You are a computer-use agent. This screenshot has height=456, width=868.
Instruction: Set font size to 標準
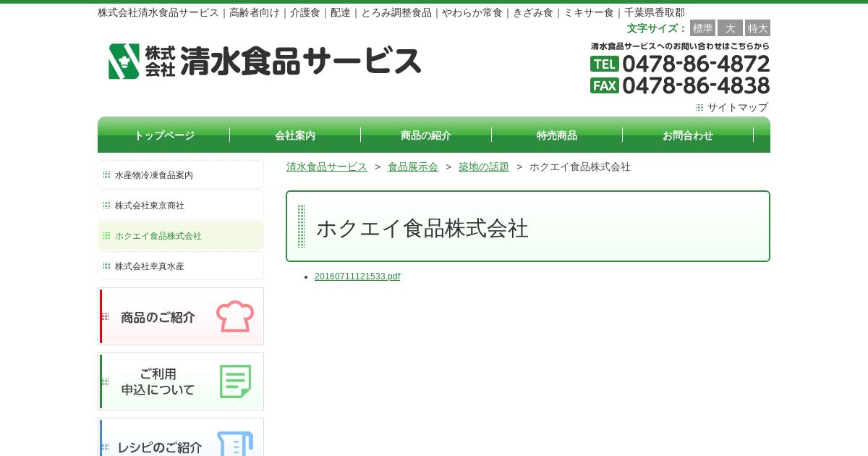(702, 28)
